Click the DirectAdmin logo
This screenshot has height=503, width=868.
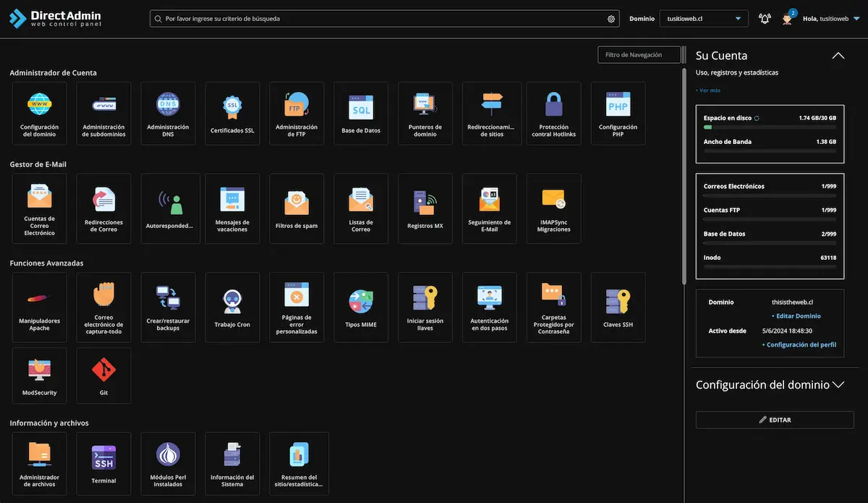[x=56, y=18]
